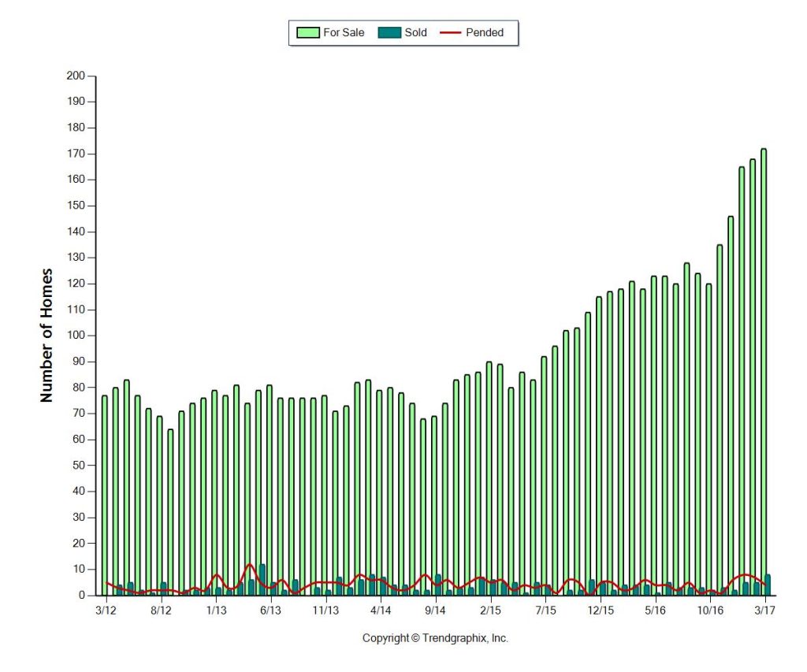Image resolution: width=807 pixels, height=672 pixels.
Task: Click the Sold teal legend swatch
Action: coord(389,32)
